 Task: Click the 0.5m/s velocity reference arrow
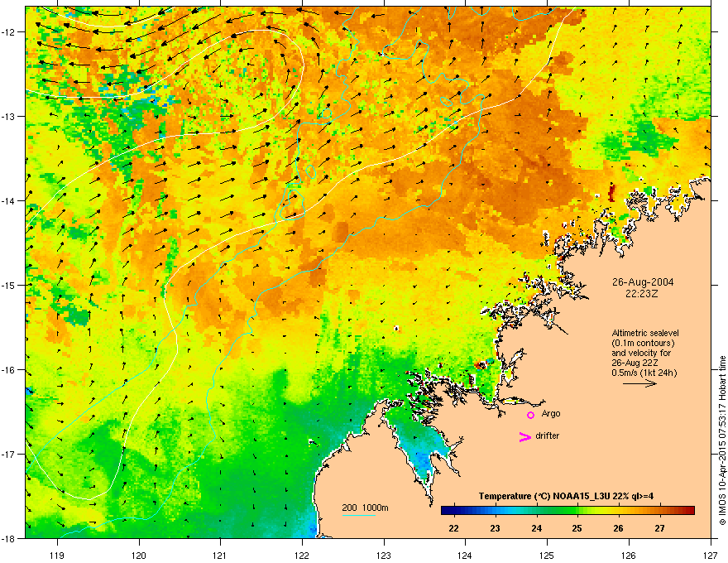pos(639,383)
